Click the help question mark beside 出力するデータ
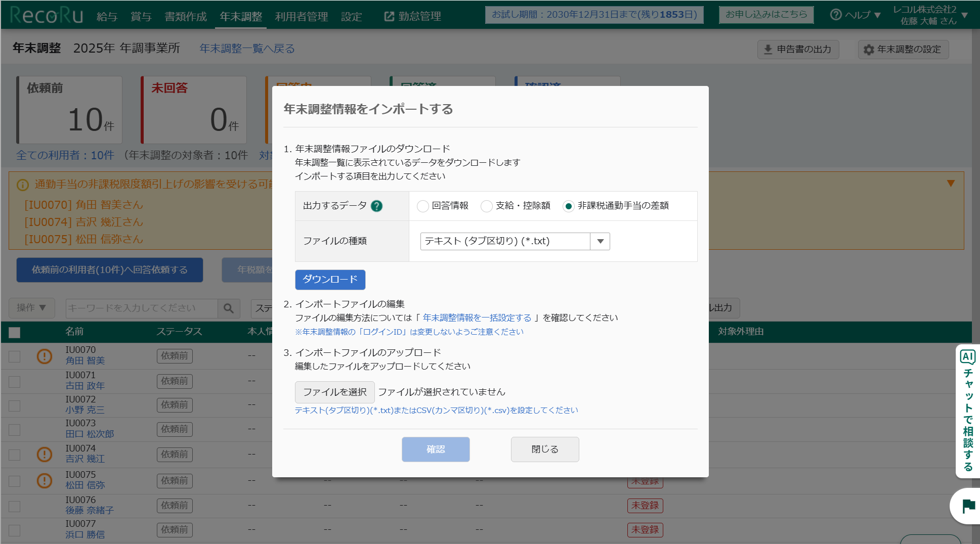The image size is (980, 544). coord(376,206)
